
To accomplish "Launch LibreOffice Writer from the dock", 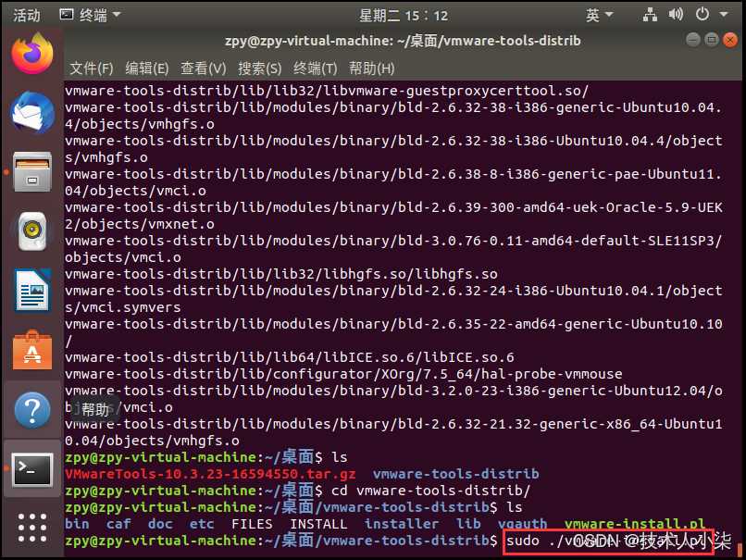I will pyautogui.click(x=32, y=291).
